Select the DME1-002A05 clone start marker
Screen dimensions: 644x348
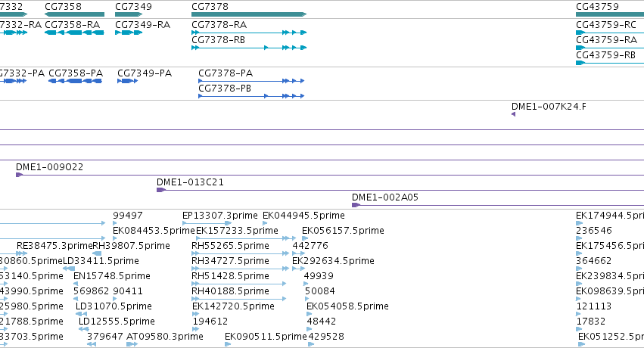click(356, 205)
